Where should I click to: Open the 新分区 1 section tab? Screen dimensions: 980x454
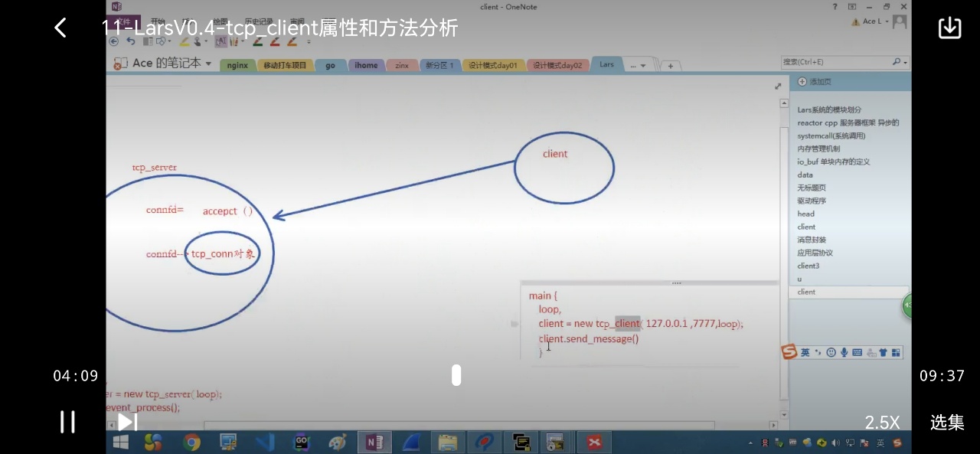[439, 66]
